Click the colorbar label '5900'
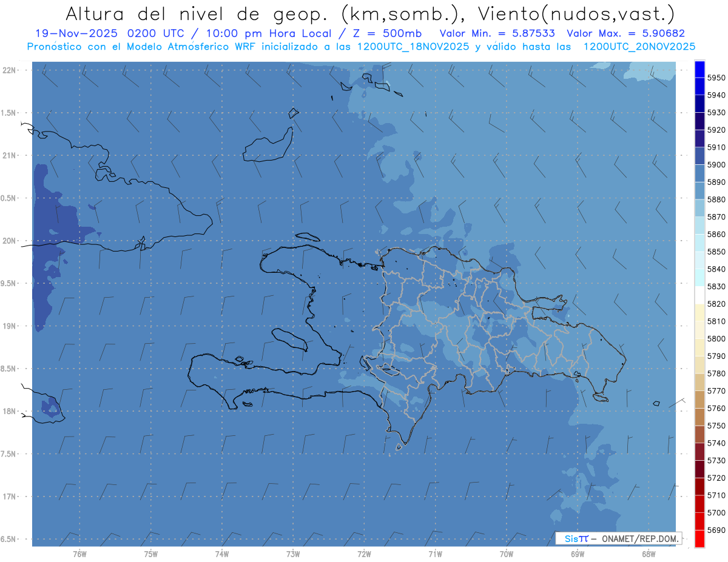 (716, 164)
